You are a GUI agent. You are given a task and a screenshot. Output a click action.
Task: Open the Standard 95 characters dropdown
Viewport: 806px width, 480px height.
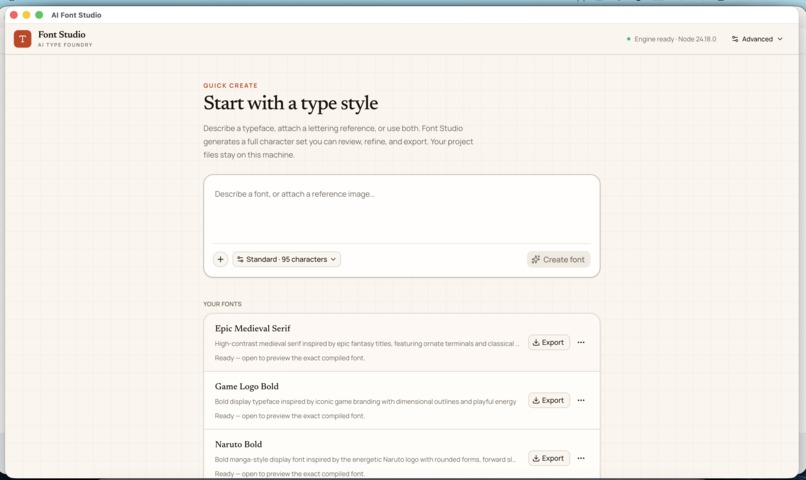tap(287, 260)
